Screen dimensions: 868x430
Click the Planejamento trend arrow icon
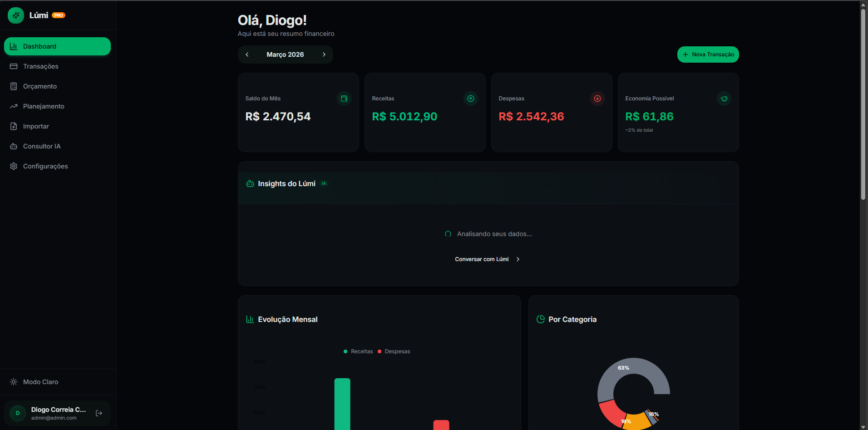14,106
